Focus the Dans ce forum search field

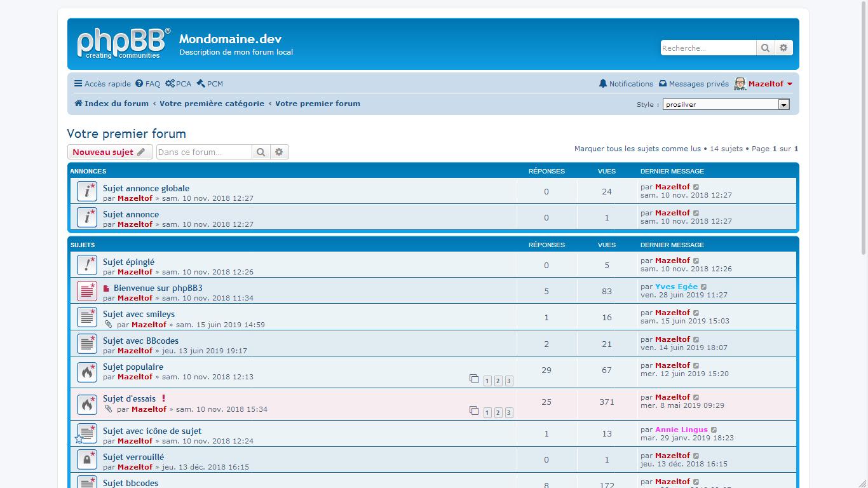(204, 152)
